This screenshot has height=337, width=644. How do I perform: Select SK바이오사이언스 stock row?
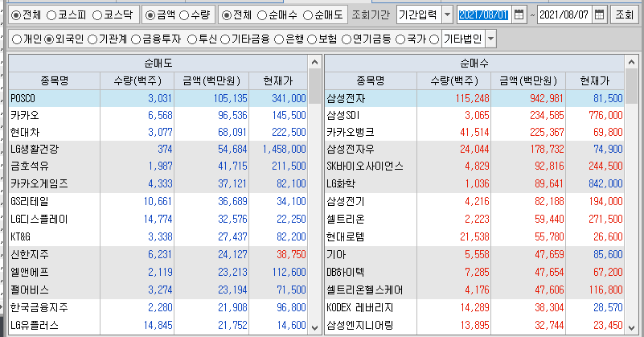(475, 166)
